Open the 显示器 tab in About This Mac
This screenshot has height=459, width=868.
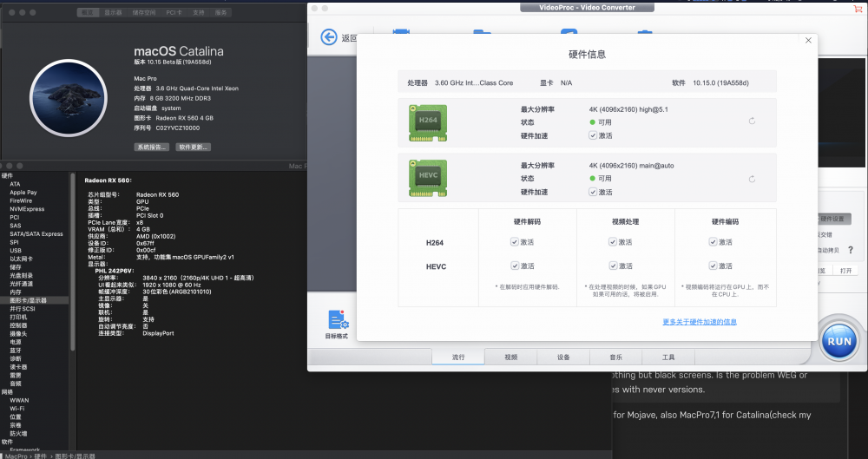[113, 12]
